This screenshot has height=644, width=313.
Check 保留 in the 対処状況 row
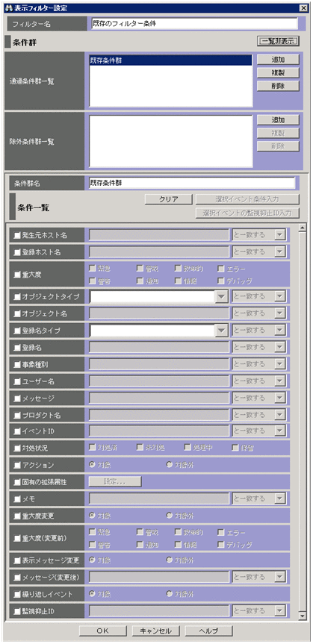[235, 448]
